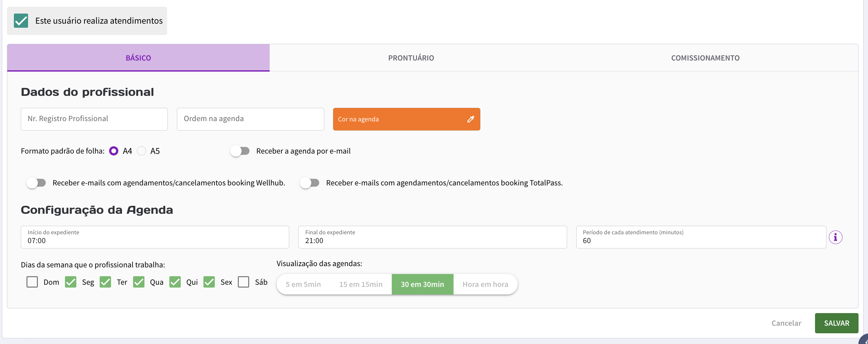Select A5 sheet format radio
Viewport: 868px width, 344px height.
point(142,151)
